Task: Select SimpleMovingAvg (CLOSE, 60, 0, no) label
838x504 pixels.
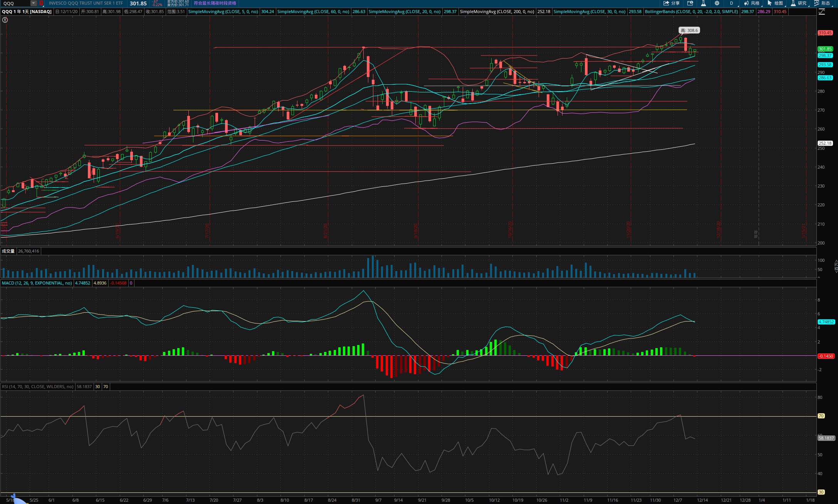Action: click(x=313, y=12)
